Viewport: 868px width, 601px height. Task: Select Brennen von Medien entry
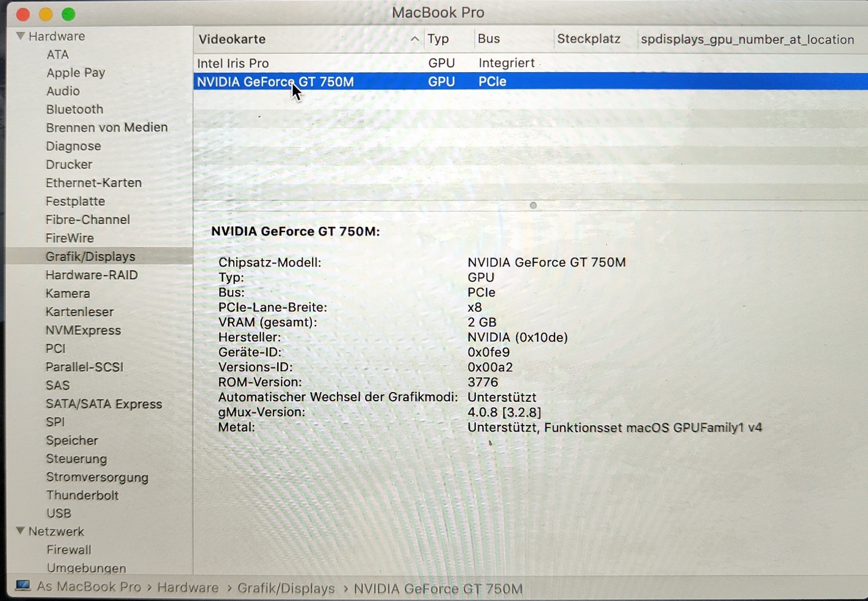pyautogui.click(x=107, y=128)
